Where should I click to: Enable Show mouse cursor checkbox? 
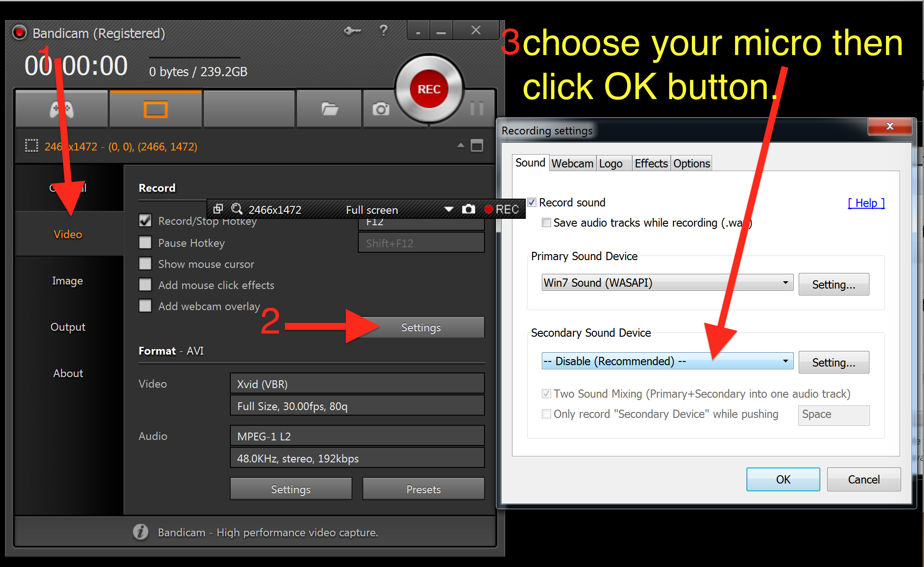(x=145, y=264)
